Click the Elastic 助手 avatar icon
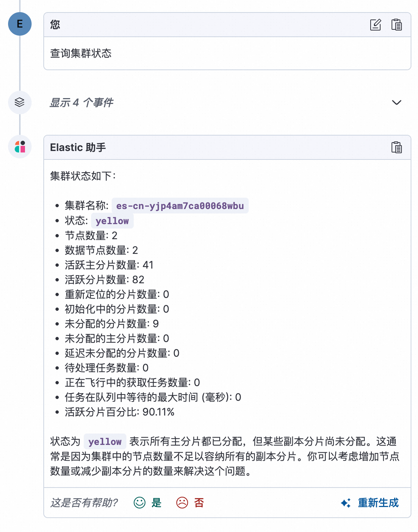This screenshot has width=418, height=532. click(x=20, y=147)
